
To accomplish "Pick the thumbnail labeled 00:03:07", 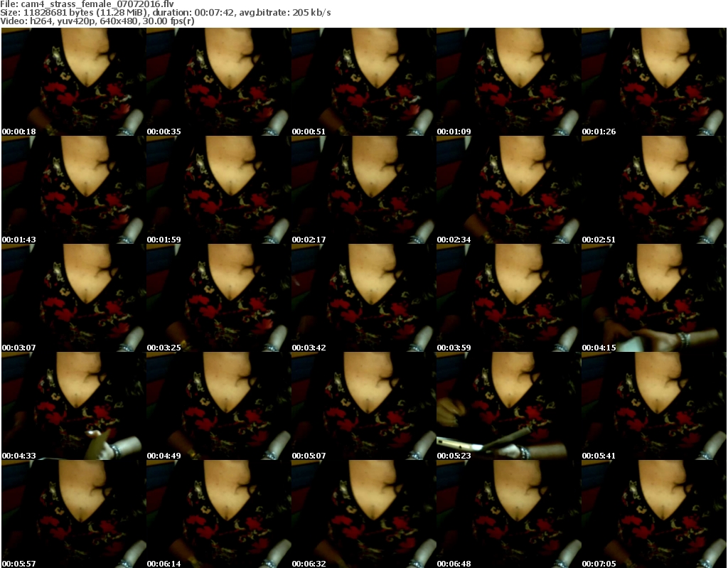I will click(x=73, y=298).
